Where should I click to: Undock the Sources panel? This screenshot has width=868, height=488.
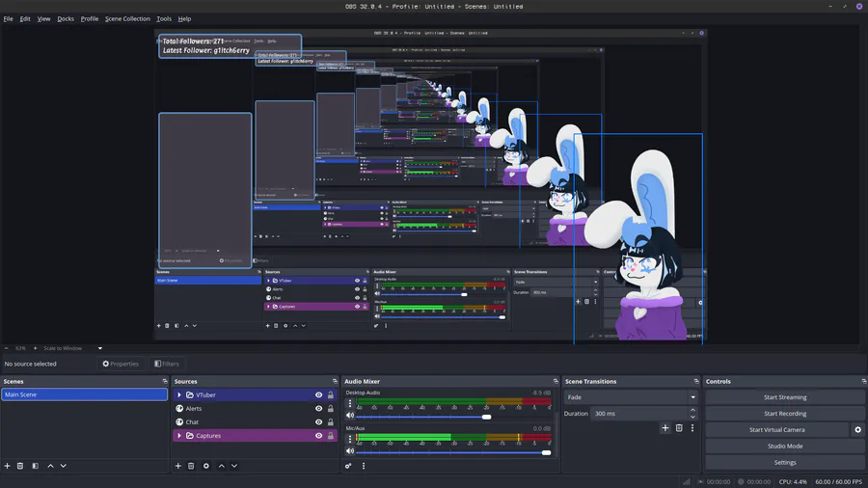pyautogui.click(x=335, y=381)
